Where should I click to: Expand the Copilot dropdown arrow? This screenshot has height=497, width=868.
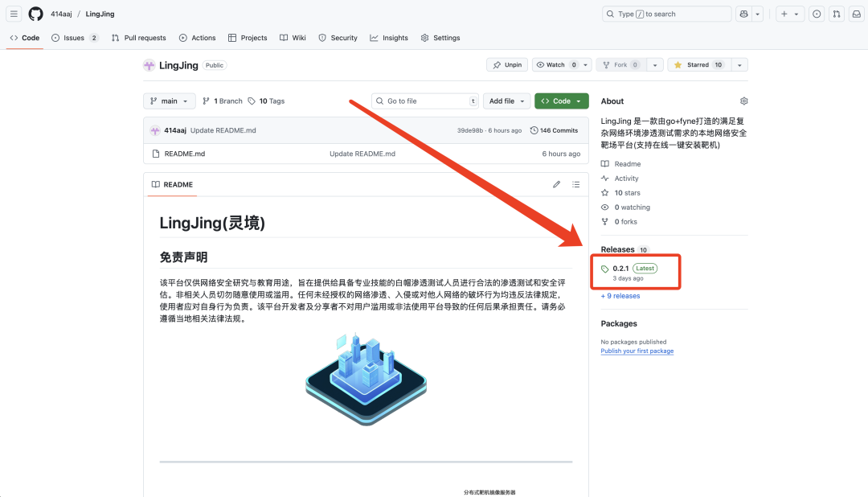coord(758,14)
